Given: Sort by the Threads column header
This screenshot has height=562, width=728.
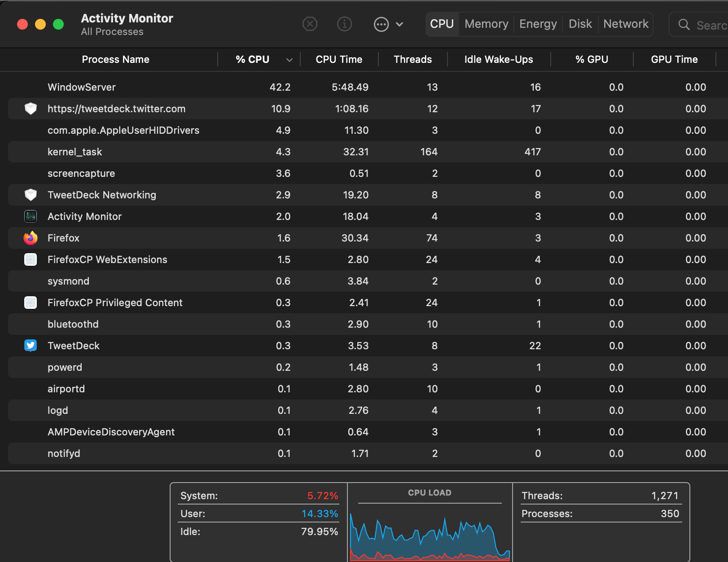Looking at the screenshot, I should 412,59.
